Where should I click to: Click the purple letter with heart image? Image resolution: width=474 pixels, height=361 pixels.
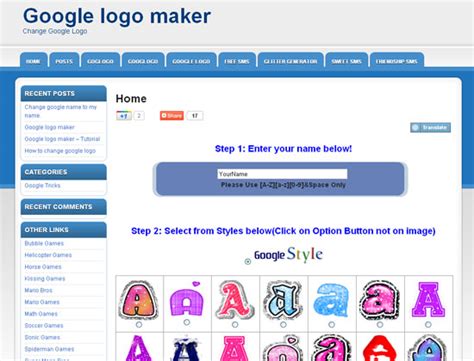tap(187, 299)
